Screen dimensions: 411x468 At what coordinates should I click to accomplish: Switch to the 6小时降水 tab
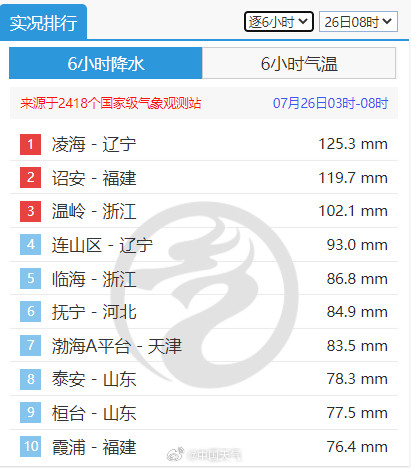106,63
